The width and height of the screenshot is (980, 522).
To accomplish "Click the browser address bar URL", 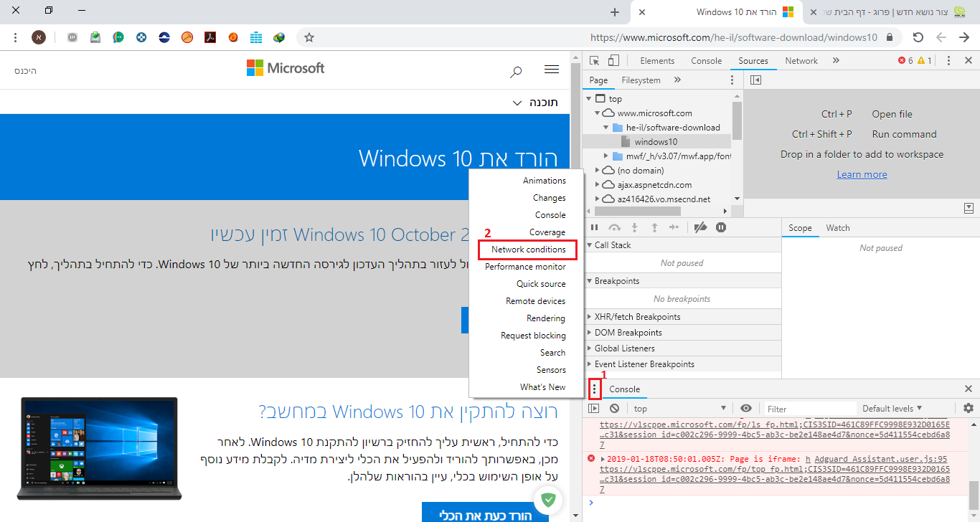I will click(x=733, y=37).
